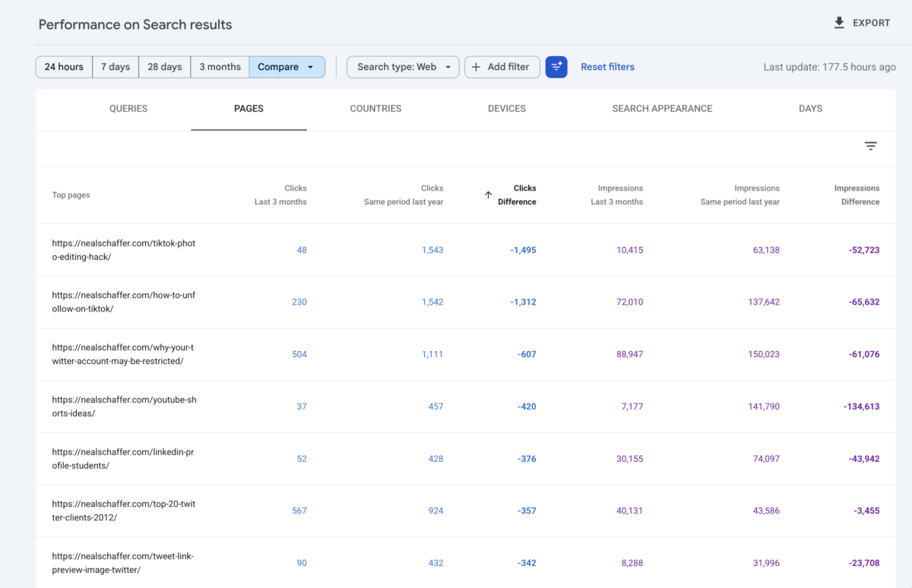Open the blue filter sparkle button
The width and height of the screenshot is (912, 588).
pyautogui.click(x=556, y=67)
